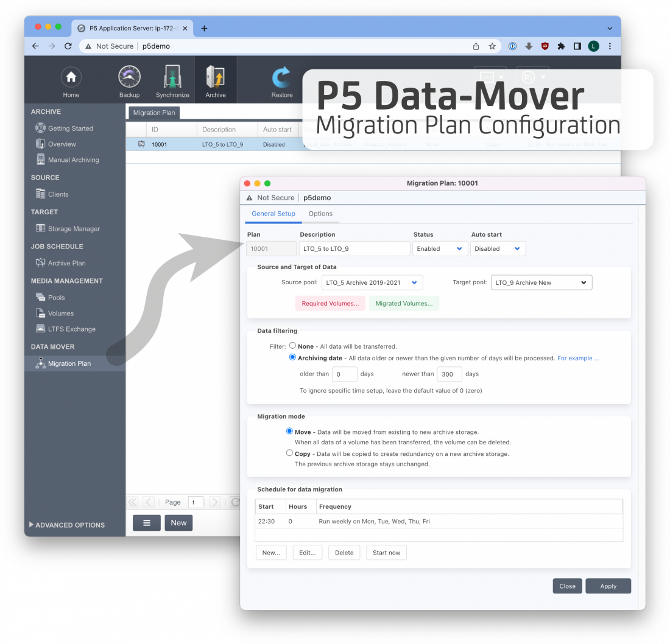Image resolution: width=670 pixels, height=644 pixels.
Task: Select the Archiving date filter radio
Action: pyautogui.click(x=293, y=357)
